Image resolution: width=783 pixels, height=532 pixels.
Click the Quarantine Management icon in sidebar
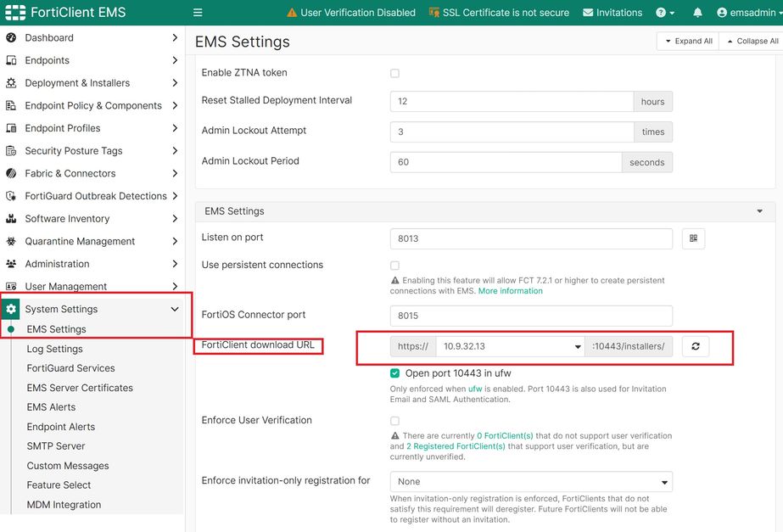(11, 241)
